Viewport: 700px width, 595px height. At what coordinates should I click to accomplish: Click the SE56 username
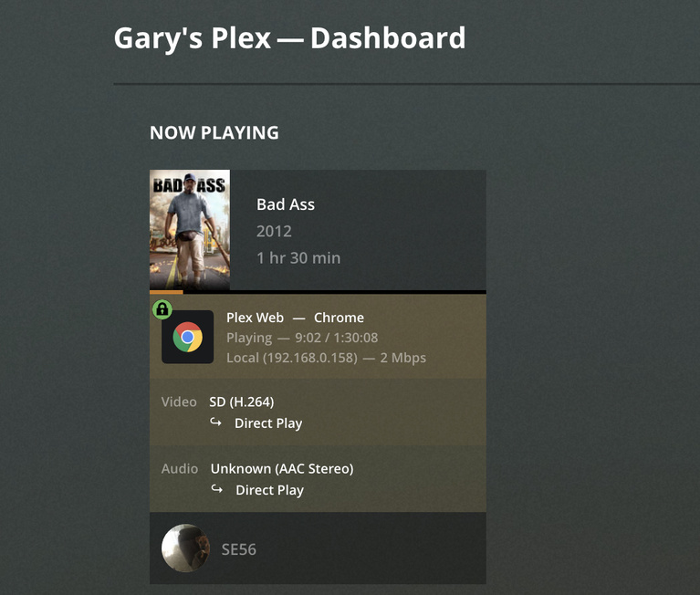(239, 549)
